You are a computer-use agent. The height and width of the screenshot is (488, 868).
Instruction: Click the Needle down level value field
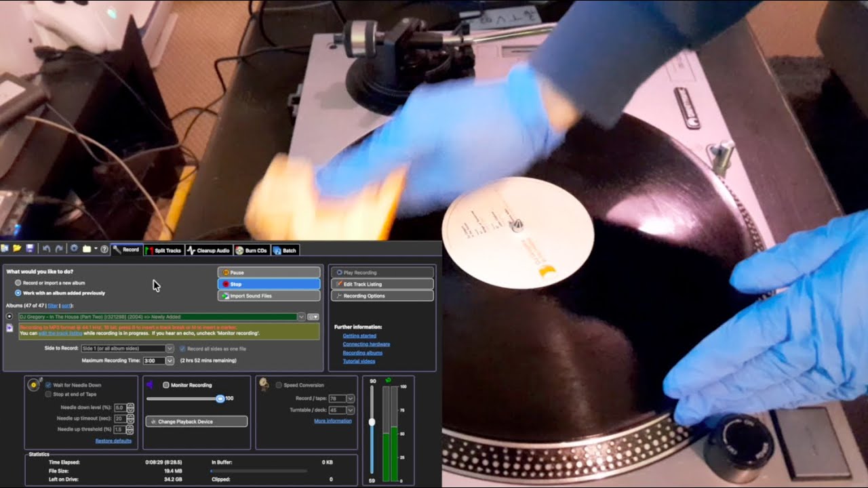click(x=120, y=408)
